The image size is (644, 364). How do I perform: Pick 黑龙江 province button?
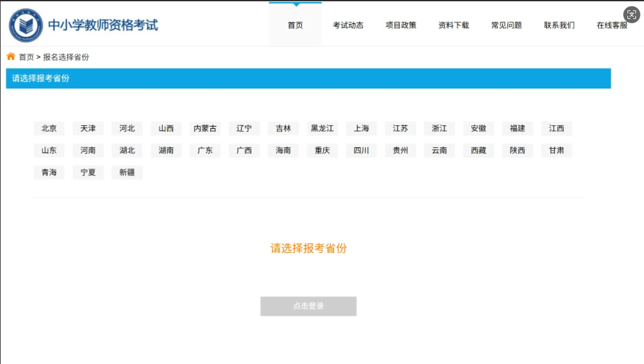(322, 128)
